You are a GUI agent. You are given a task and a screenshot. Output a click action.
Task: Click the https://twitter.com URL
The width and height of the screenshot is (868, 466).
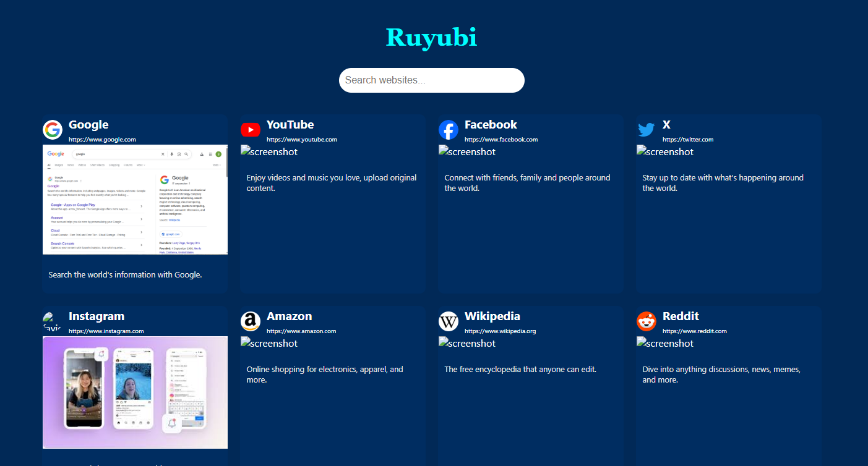click(688, 140)
